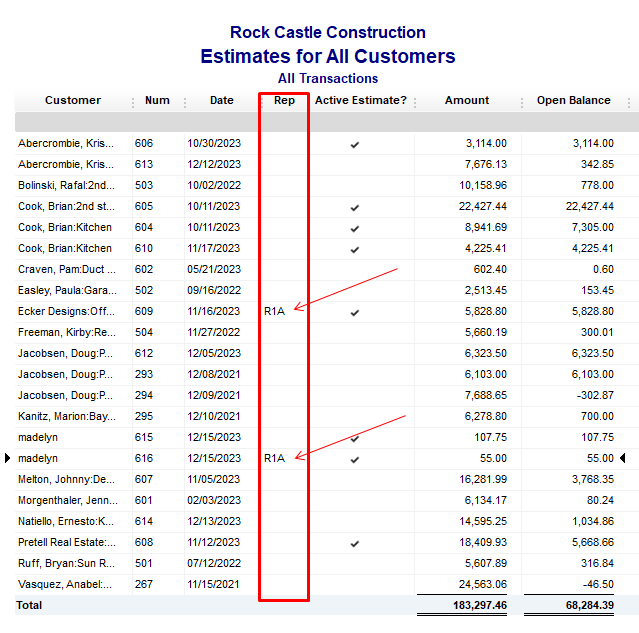The width and height of the screenshot is (639, 633).
Task: Click the open balance -302.87
Action: click(595, 395)
